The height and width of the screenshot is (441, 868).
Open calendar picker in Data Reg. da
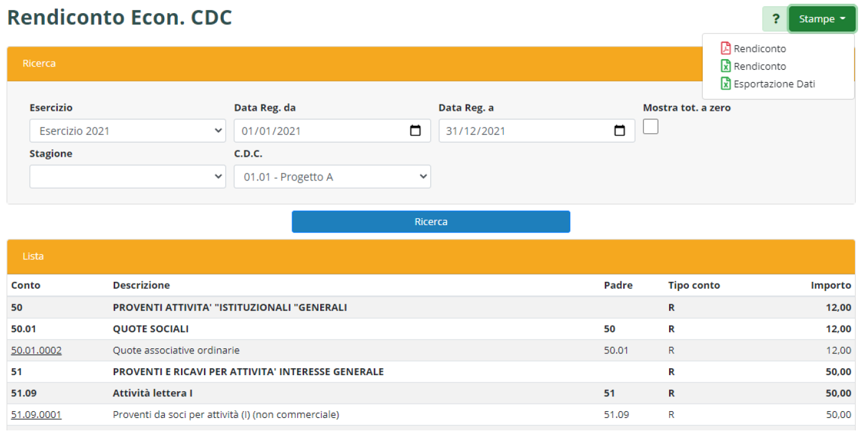tap(415, 131)
